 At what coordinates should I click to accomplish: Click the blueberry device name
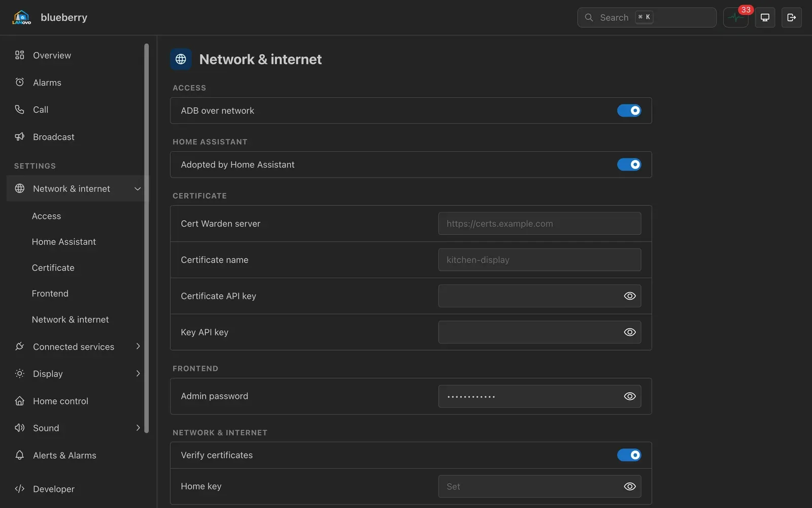click(64, 17)
